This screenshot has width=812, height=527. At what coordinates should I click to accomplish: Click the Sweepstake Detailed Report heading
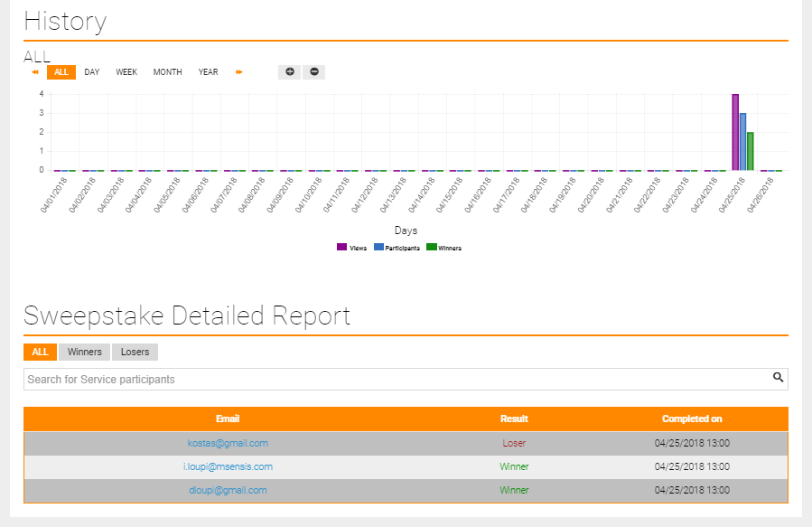coord(187,315)
